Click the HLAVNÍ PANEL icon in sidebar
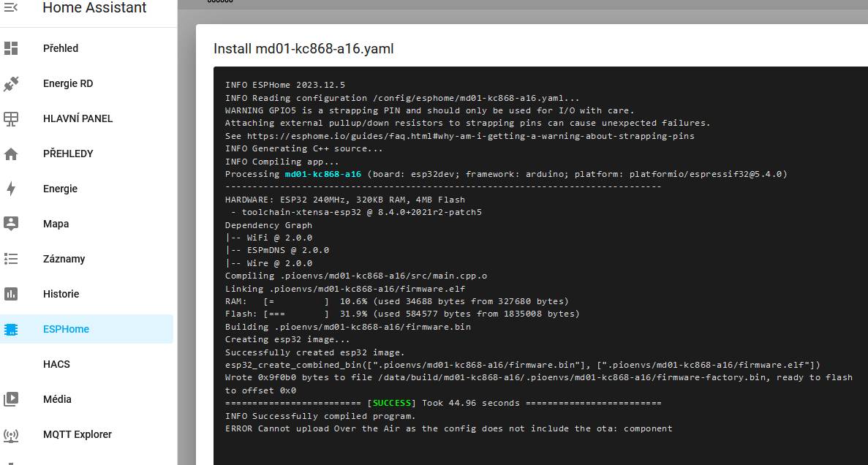Image resolution: width=868 pixels, height=465 pixels. (x=11, y=118)
